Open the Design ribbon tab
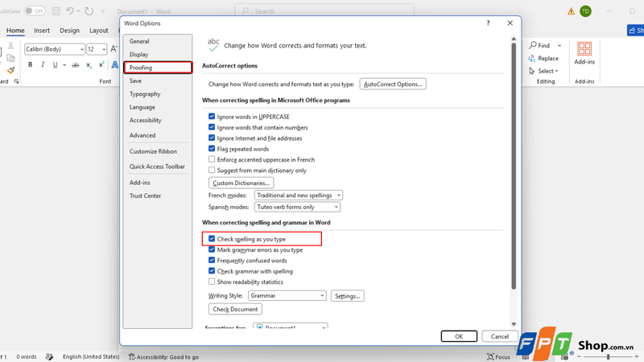644x362 pixels. tap(69, 31)
